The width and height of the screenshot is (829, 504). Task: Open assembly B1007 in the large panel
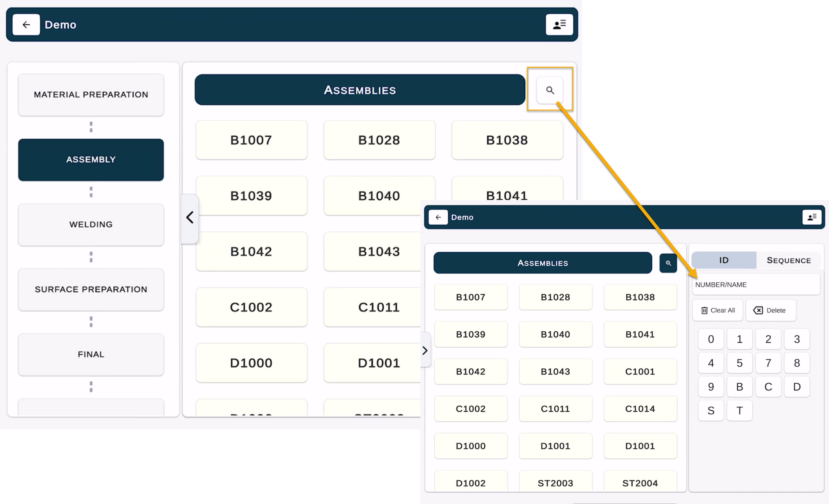[x=251, y=140]
